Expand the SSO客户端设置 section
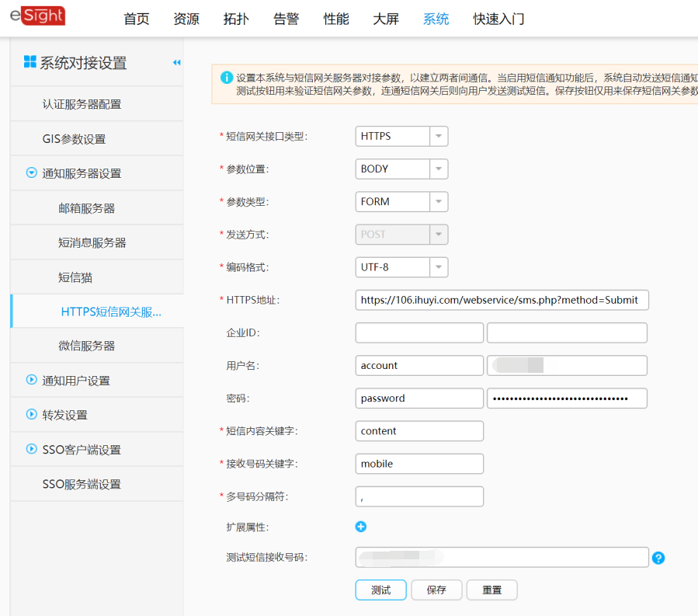The image size is (698, 616). click(x=31, y=449)
